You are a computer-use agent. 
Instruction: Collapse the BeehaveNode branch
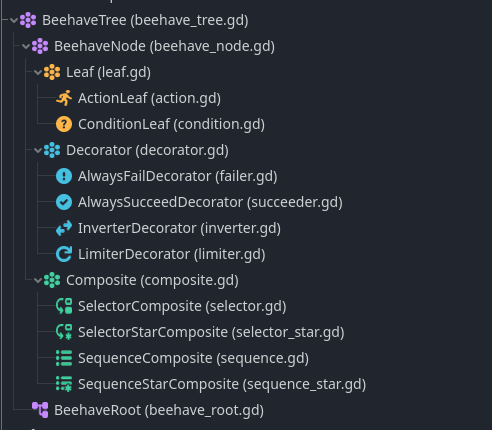tap(26, 46)
